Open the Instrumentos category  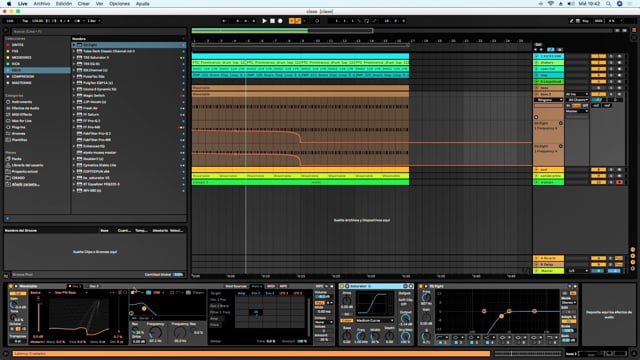point(22,102)
